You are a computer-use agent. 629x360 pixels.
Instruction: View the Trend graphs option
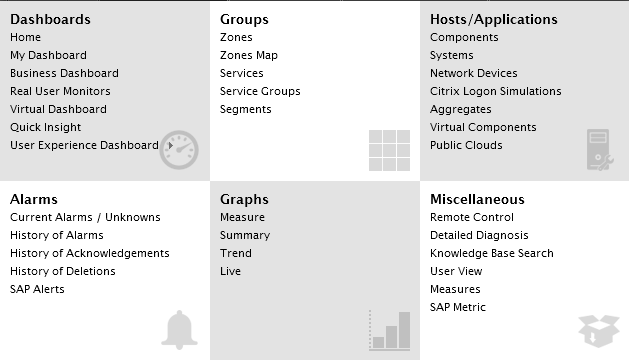(x=236, y=253)
